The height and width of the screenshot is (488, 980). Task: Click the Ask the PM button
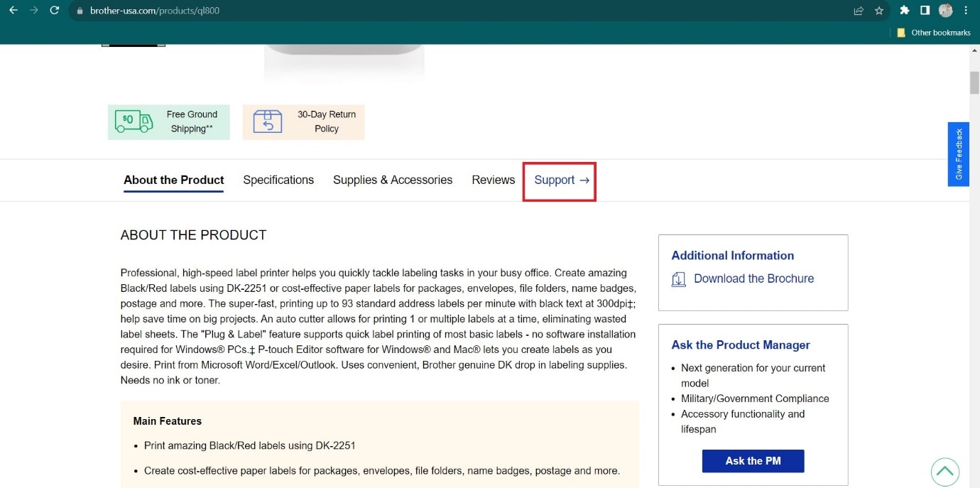[x=753, y=460]
